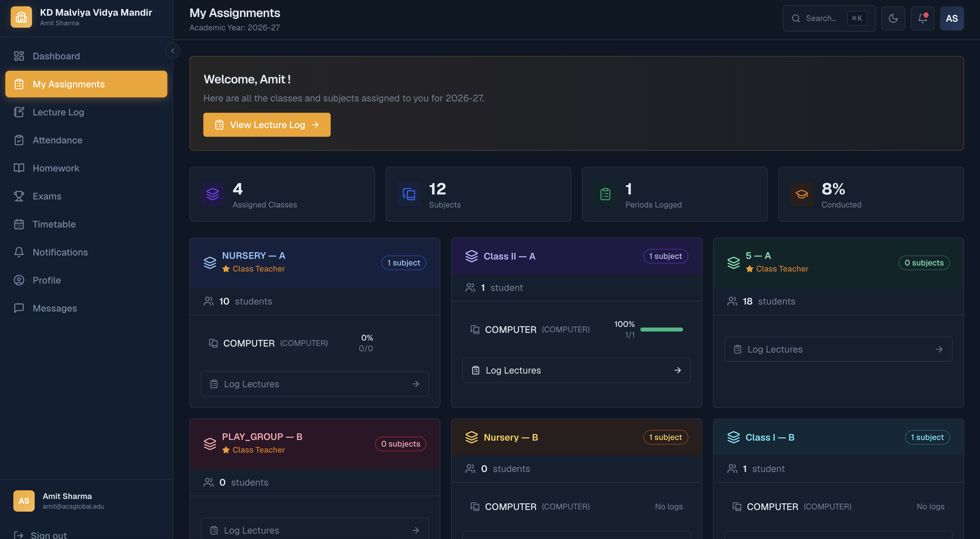
Task: Click the 0 subjects badge on PLAY_GROUP — B
Action: click(x=401, y=444)
